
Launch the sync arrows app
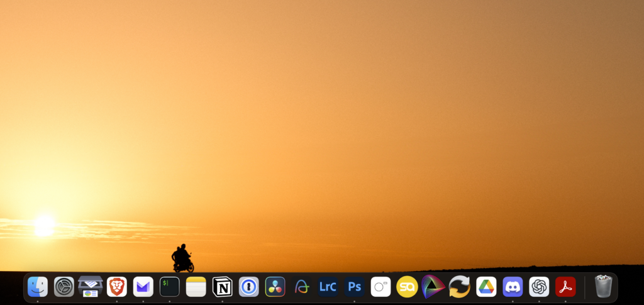(460, 287)
